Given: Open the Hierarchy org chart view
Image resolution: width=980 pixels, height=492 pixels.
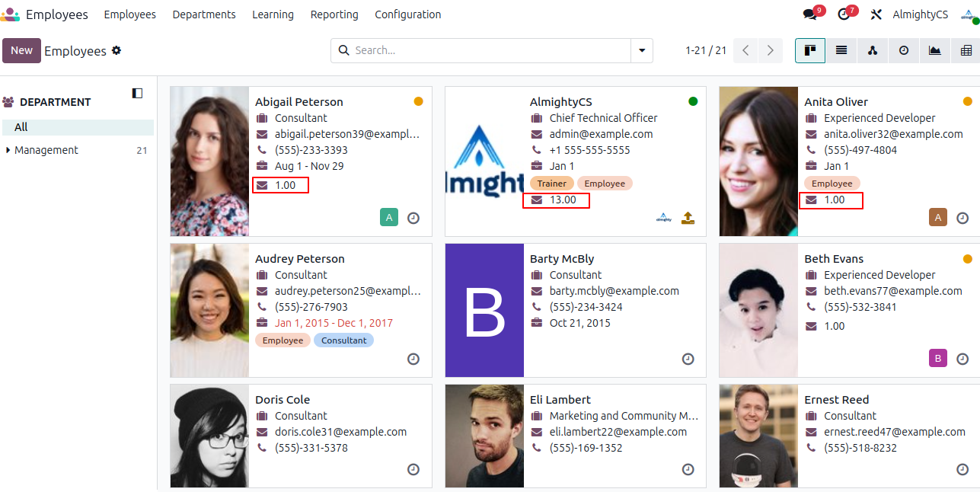Looking at the screenshot, I should (x=873, y=50).
